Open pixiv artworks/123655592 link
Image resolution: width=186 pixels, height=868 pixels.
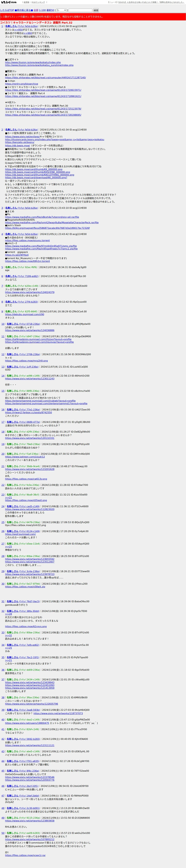30,559
